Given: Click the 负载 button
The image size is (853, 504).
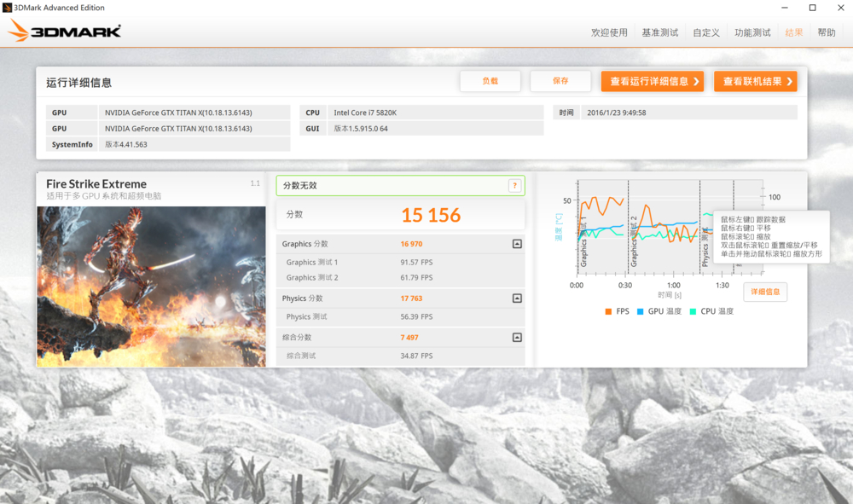Looking at the screenshot, I should click(490, 81).
